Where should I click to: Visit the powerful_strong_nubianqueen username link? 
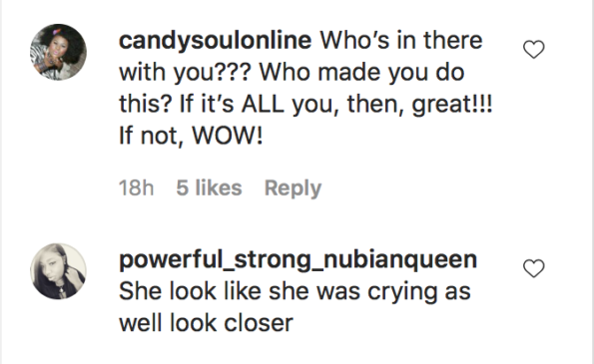(x=298, y=260)
